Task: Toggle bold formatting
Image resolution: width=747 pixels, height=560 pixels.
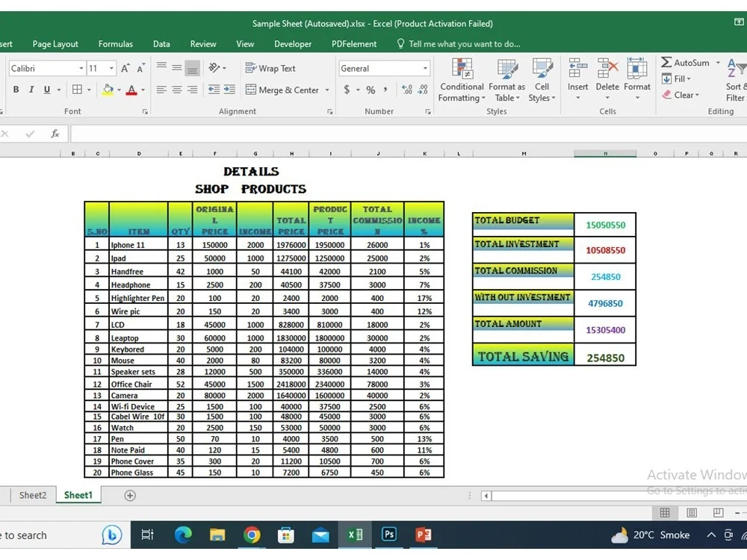Action: coord(16,90)
